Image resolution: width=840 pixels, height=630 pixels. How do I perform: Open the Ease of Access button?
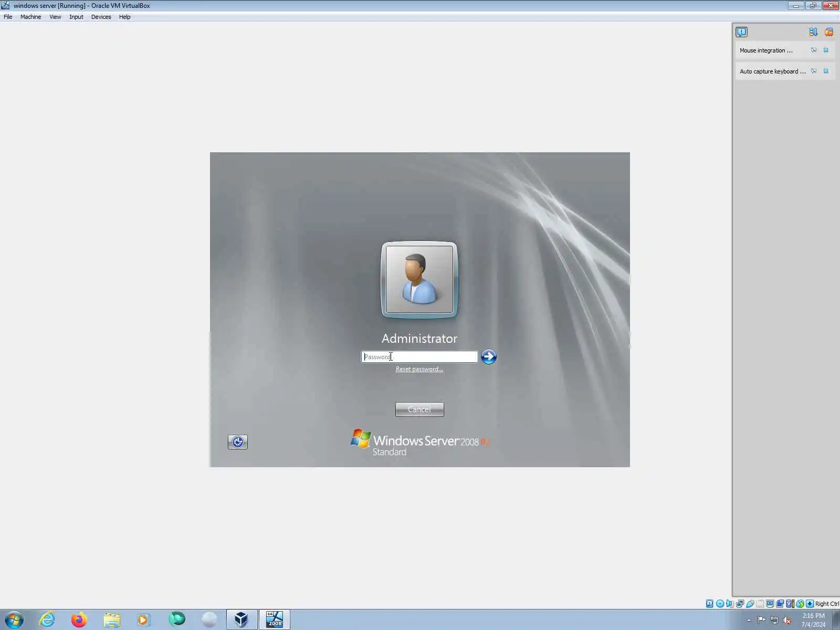(238, 442)
